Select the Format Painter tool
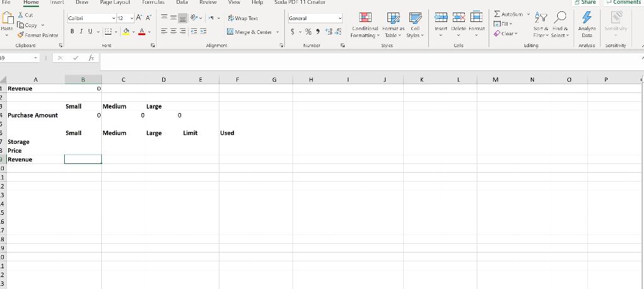This screenshot has width=644, height=289. point(38,35)
